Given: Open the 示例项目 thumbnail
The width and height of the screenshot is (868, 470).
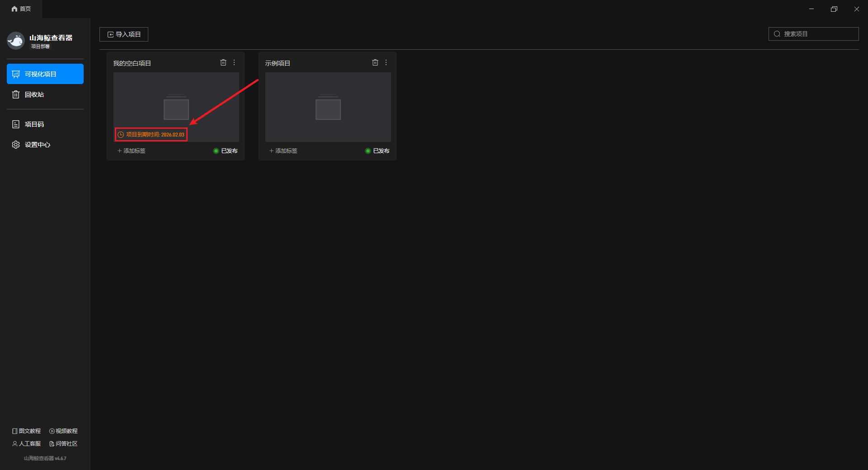Looking at the screenshot, I should pos(328,107).
